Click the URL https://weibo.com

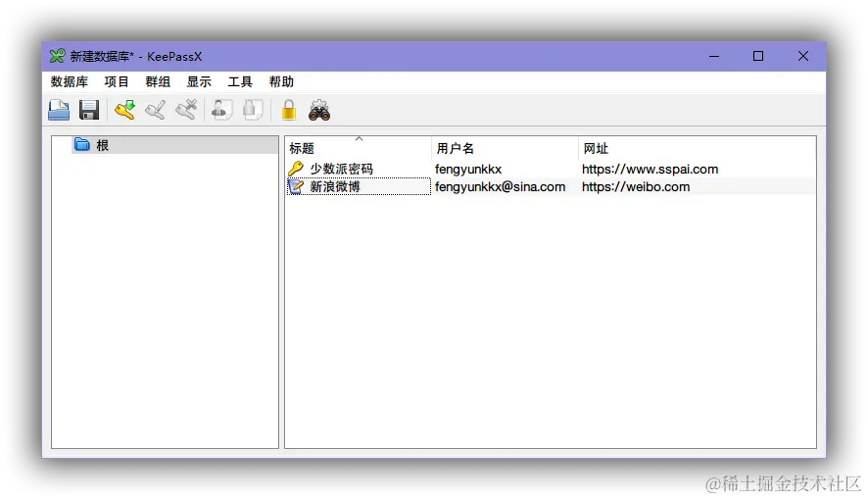[x=636, y=186]
